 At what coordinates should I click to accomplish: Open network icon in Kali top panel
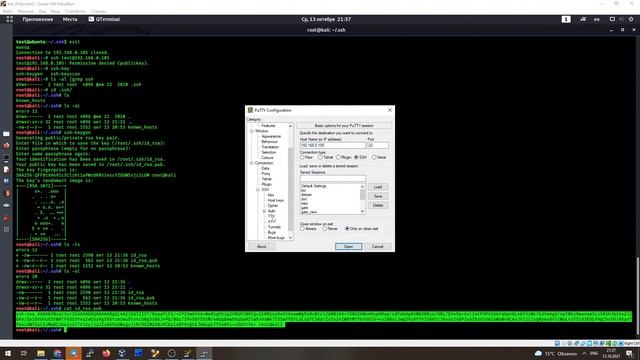coord(583,19)
